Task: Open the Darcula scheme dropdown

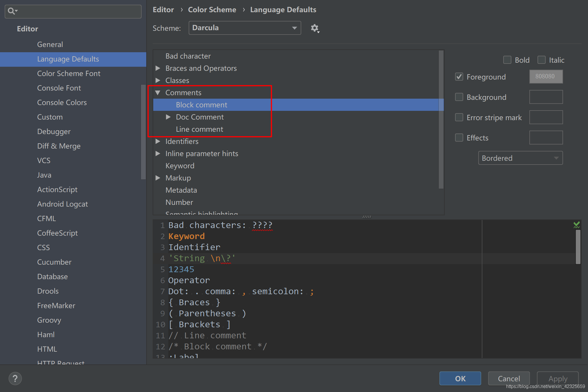Action: [x=245, y=28]
